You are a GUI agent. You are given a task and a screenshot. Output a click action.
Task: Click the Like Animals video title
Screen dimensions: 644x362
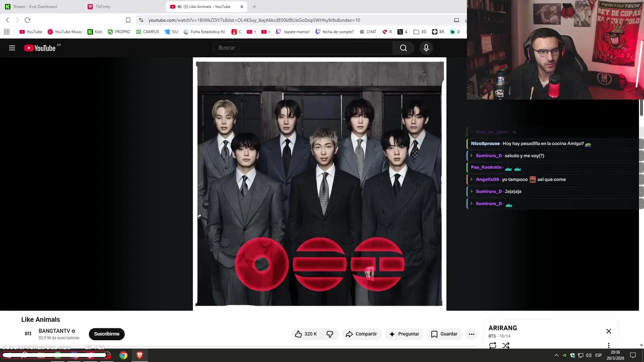(40, 319)
